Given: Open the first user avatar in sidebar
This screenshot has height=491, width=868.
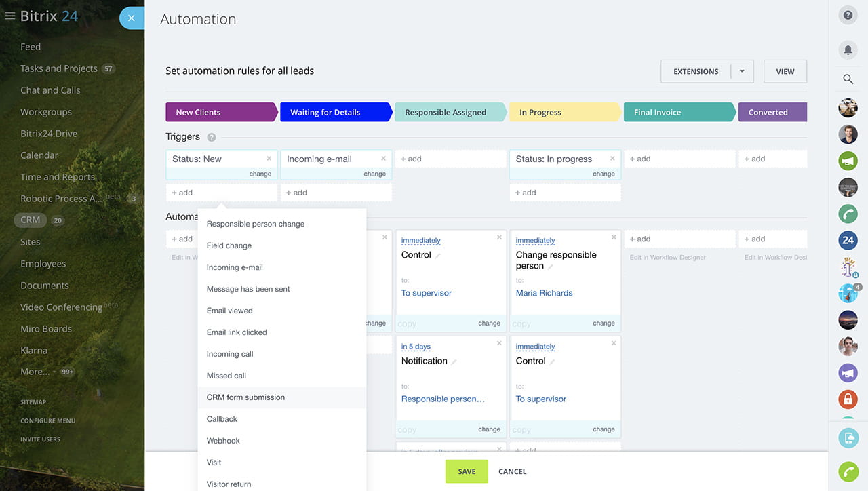Looking at the screenshot, I should tap(848, 108).
